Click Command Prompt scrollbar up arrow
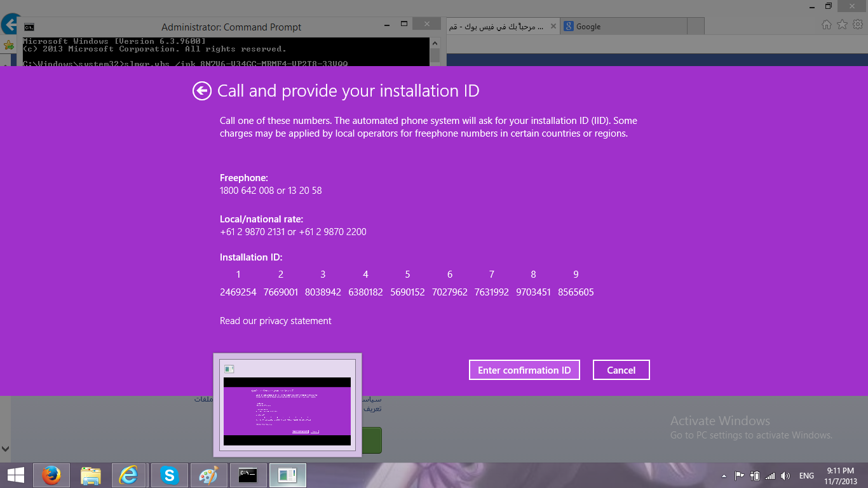Screen dimensions: 868x488 coord(435,43)
